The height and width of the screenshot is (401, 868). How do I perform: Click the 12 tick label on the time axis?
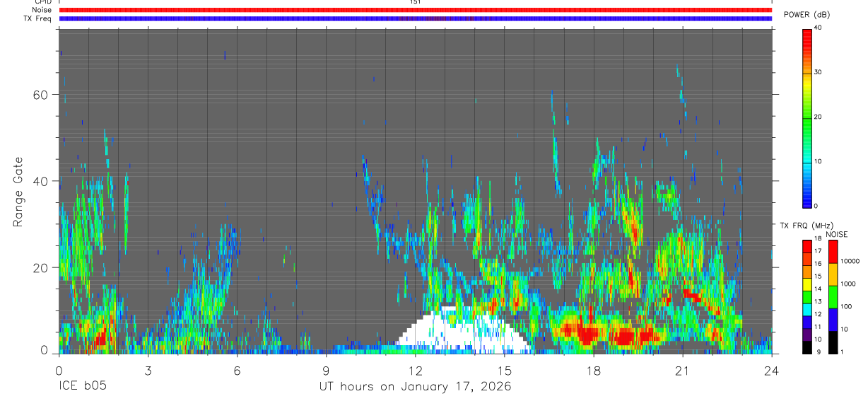(415, 371)
